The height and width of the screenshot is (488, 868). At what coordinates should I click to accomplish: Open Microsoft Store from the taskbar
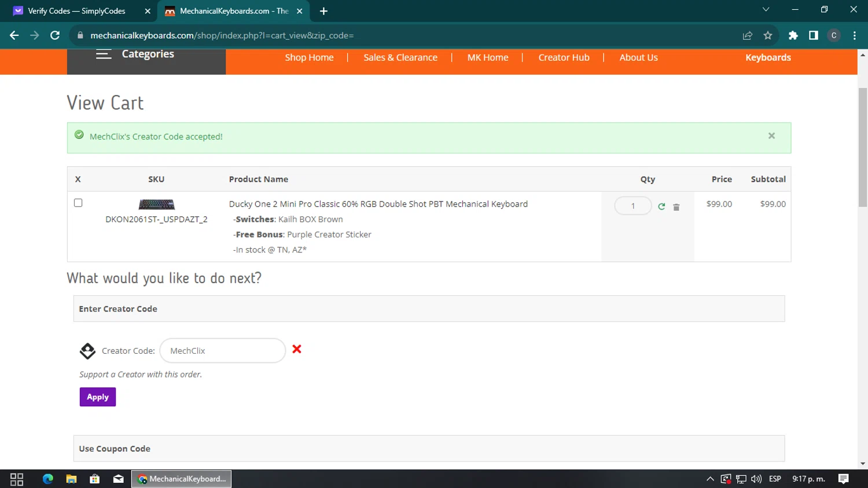95,479
